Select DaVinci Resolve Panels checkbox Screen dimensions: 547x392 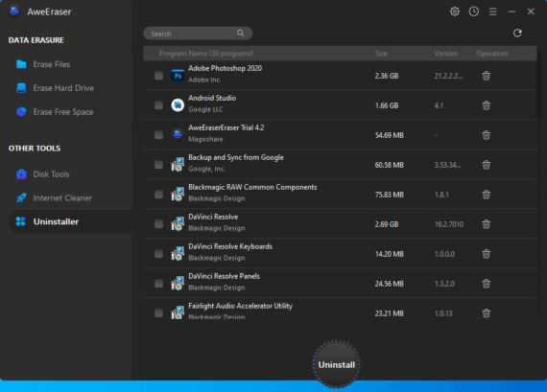[x=158, y=284]
